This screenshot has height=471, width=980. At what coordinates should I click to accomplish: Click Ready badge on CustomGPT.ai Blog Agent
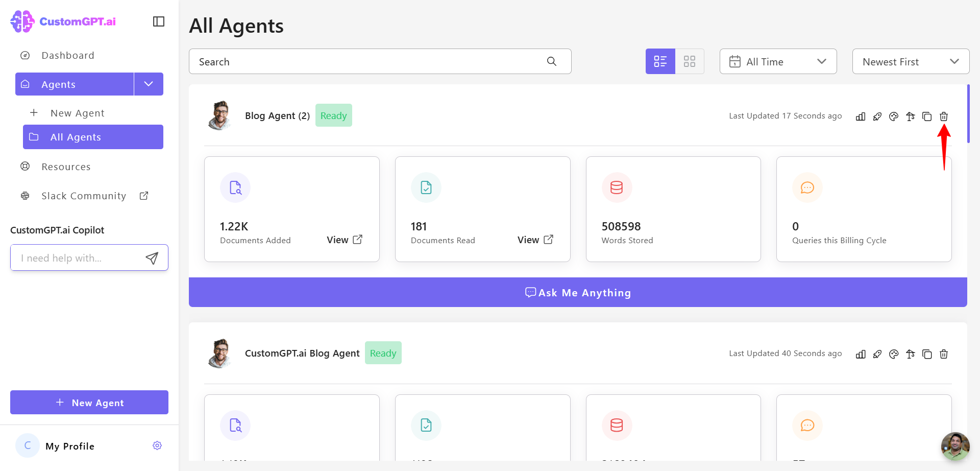coord(383,353)
